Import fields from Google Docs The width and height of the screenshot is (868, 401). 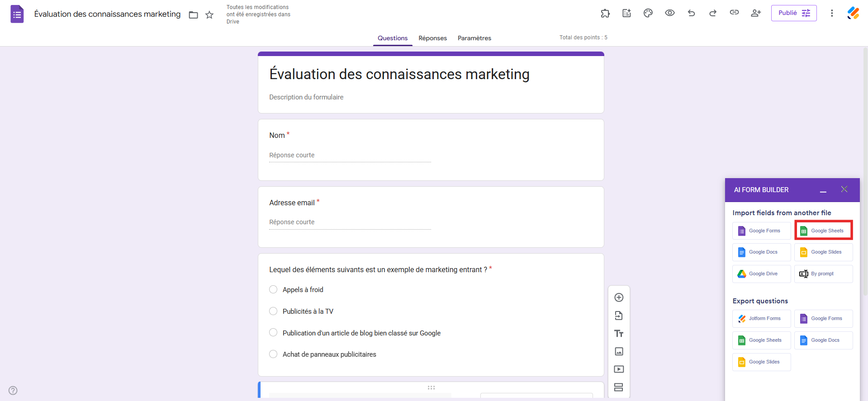(762, 252)
